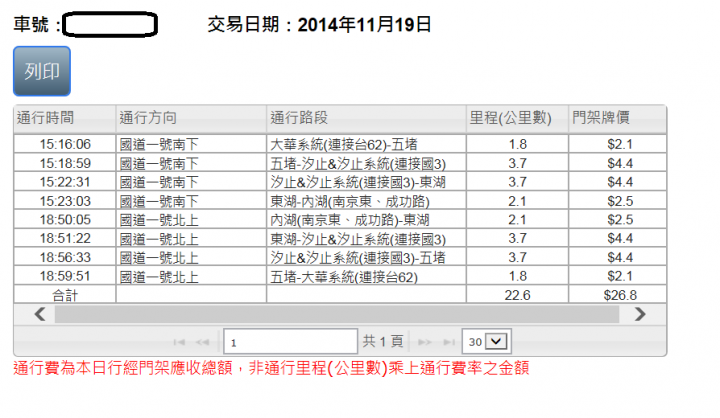Click the transaction date 2014年11月19日

[x=365, y=24]
